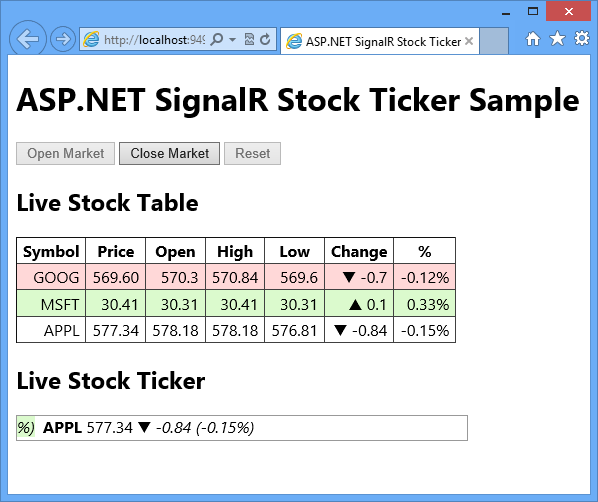Close the ASP.NET SignalR Stock Ticker tab

click(x=469, y=41)
